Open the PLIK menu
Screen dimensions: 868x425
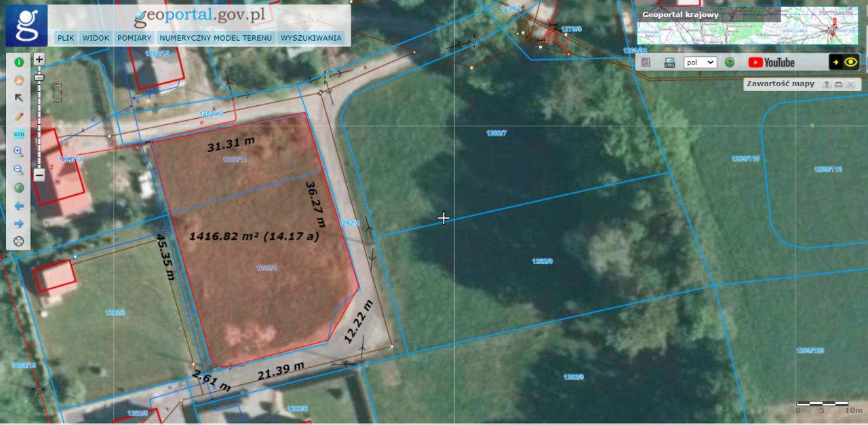(x=66, y=38)
